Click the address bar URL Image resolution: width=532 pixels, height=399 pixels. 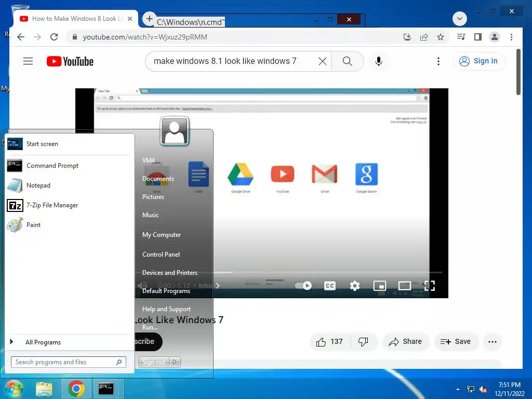click(x=145, y=37)
